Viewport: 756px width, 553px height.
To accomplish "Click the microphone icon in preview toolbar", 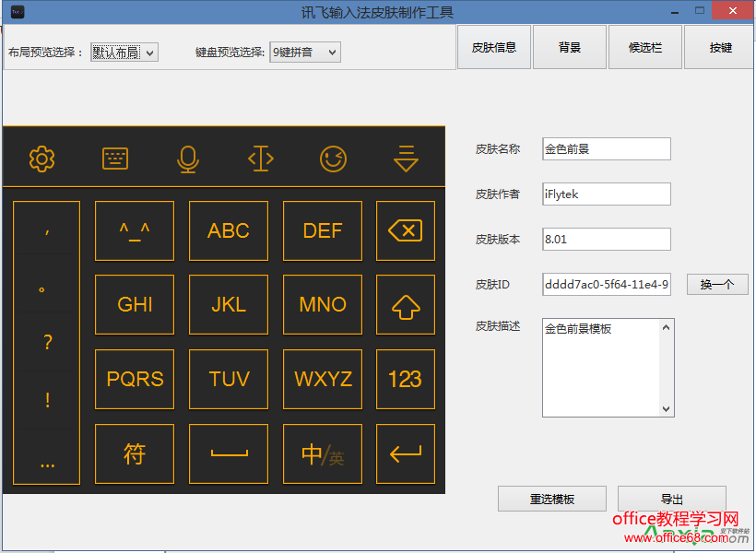I will pos(187,159).
